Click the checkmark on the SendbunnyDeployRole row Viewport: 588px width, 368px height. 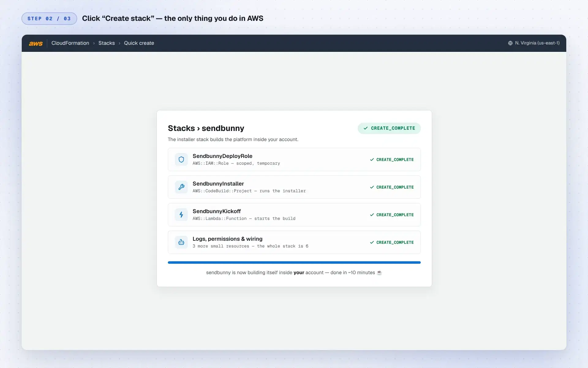(372, 159)
